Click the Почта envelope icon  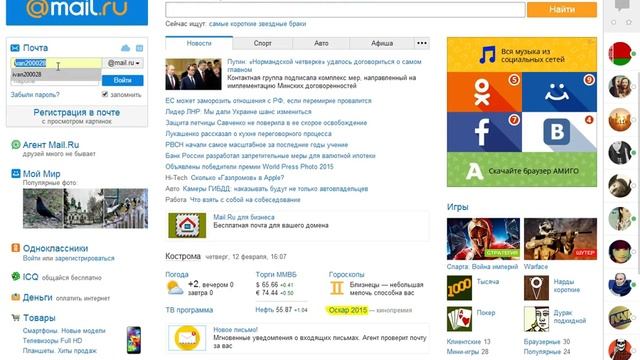(15, 48)
